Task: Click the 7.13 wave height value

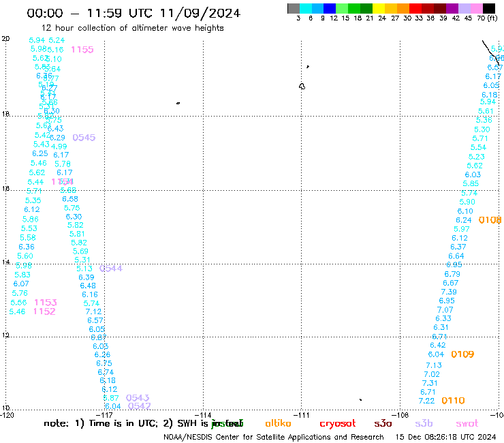Action: 434,365
